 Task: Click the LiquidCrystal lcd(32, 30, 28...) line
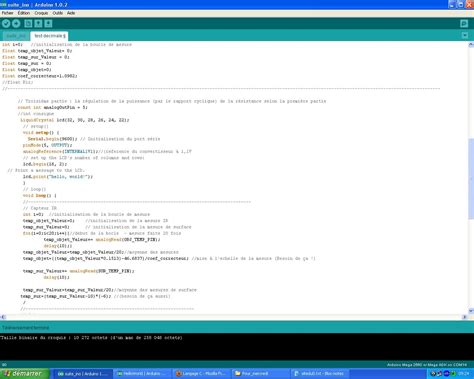click(x=75, y=120)
